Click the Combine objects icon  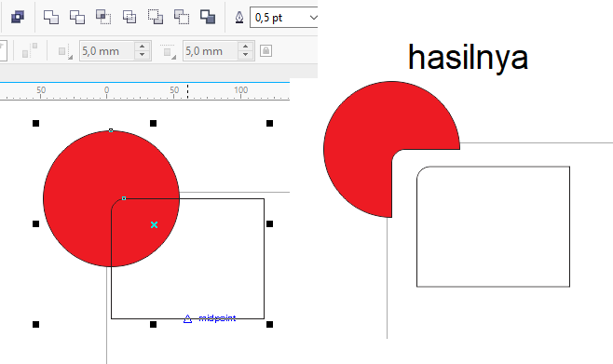(18, 17)
